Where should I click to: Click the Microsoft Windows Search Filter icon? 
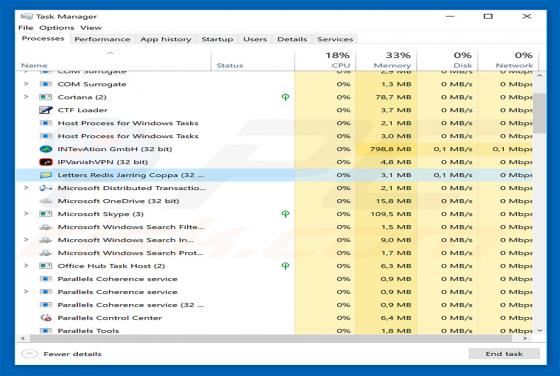46,227
